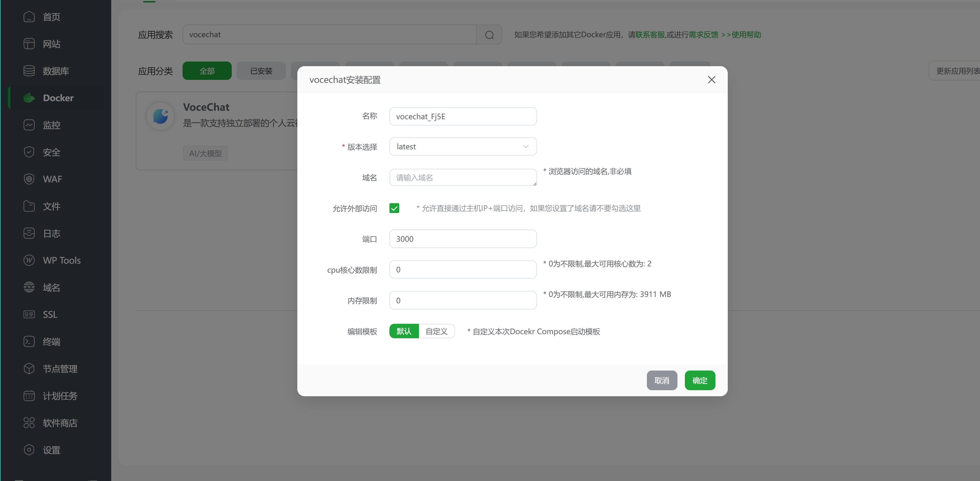
Task: Select the 数据库 database sidebar icon
Action: tap(29, 71)
